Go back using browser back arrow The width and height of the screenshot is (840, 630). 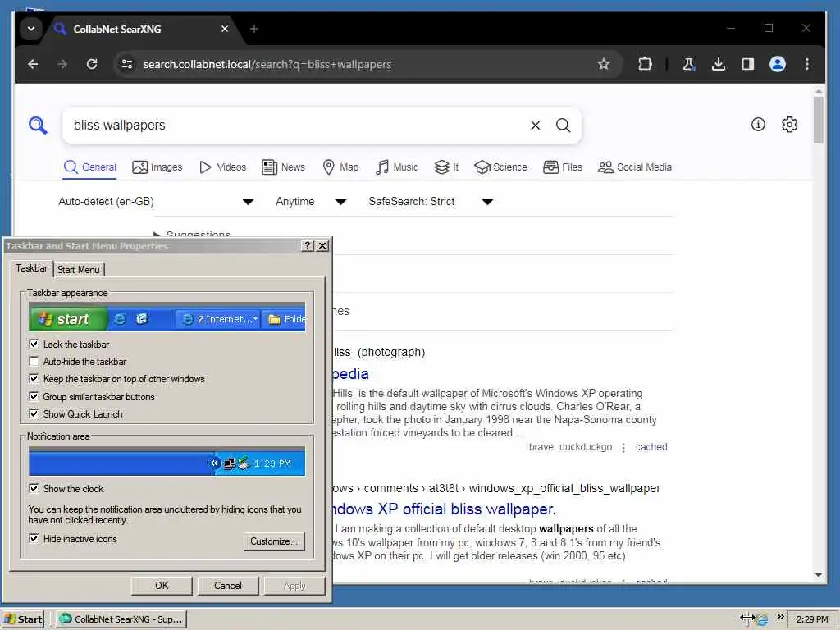click(33, 64)
